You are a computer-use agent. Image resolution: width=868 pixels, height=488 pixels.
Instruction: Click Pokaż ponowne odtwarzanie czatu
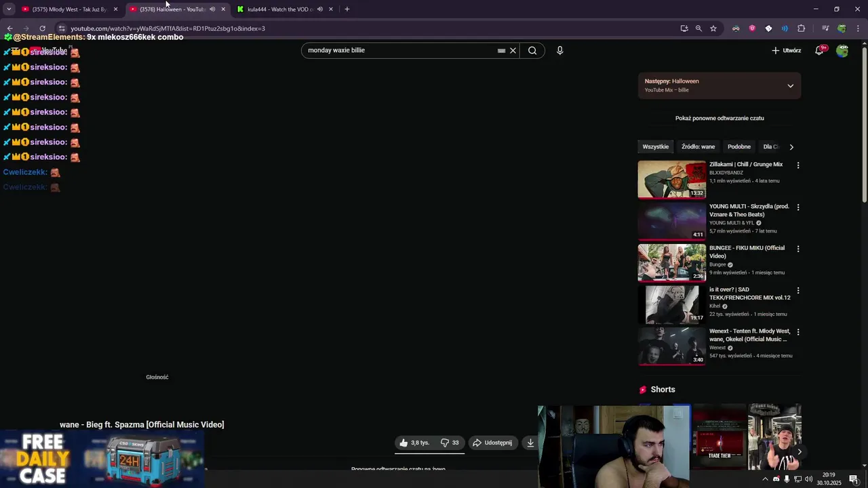click(719, 118)
